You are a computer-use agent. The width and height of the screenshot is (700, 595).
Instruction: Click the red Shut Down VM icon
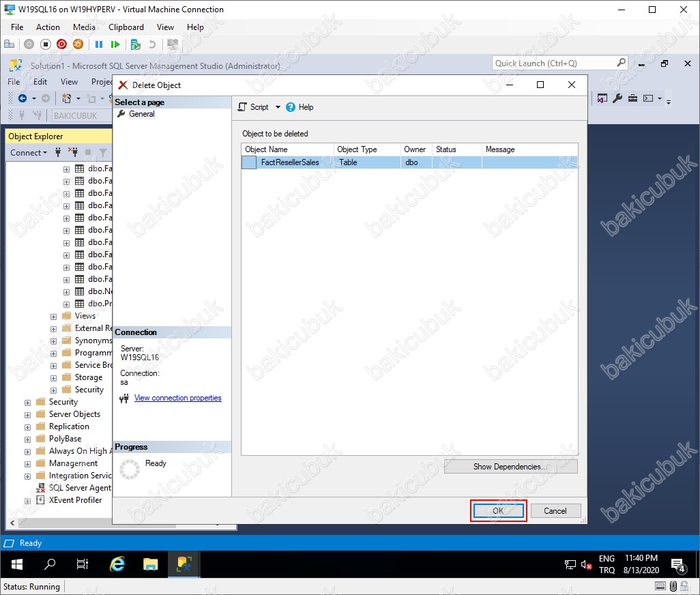coord(61,44)
